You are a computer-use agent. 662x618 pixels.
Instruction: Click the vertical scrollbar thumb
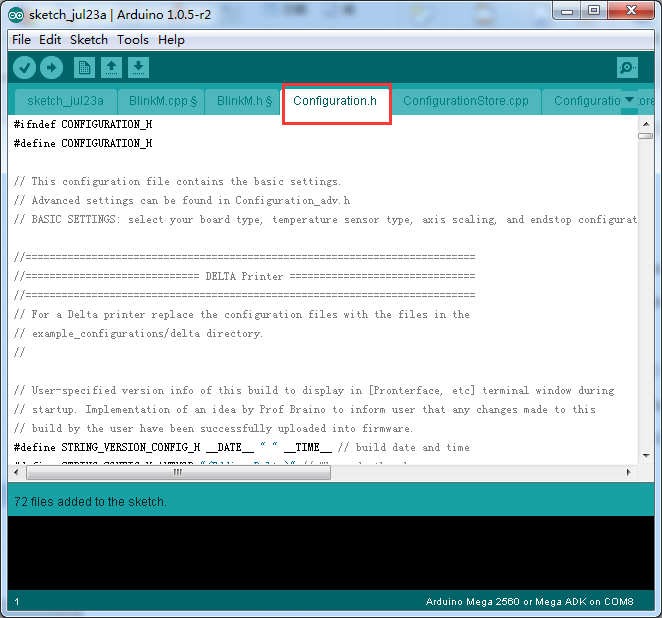pos(646,136)
